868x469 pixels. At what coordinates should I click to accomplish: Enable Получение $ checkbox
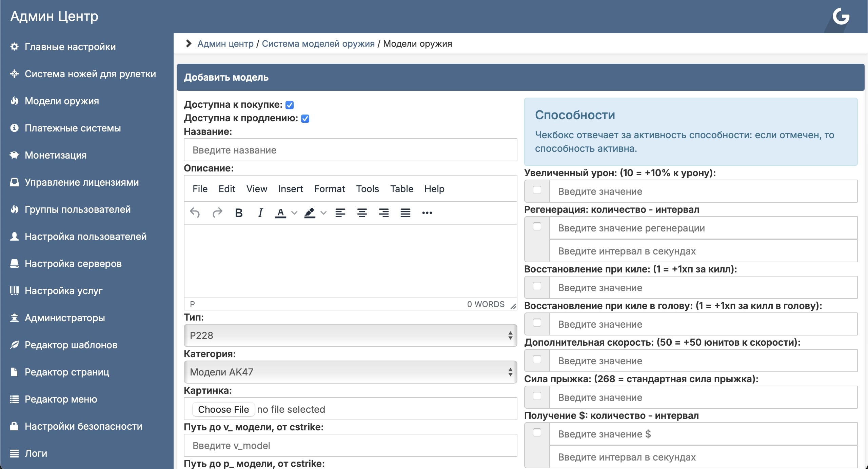point(537,432)
